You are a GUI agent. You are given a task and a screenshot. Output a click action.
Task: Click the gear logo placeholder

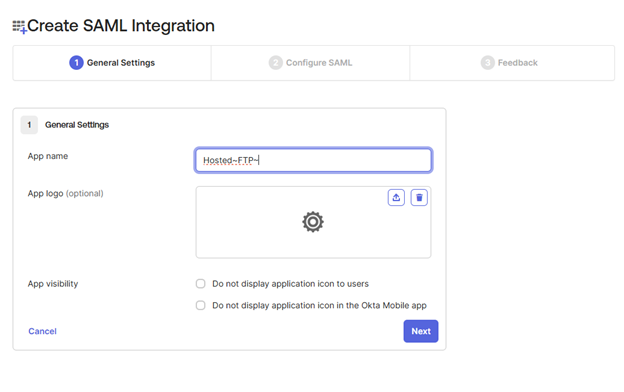click(x=313, y=222)
